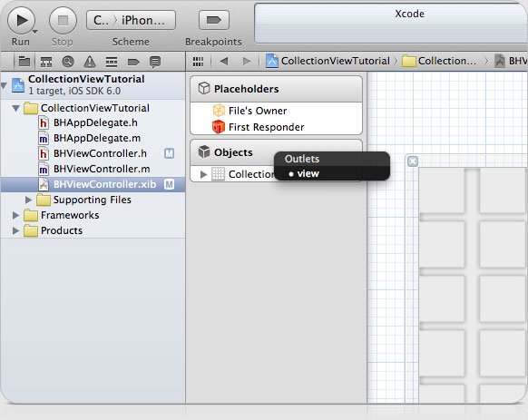Open the Scheme selector popup
This screenshot has height=420, width=528.
(x=131, y=20)
